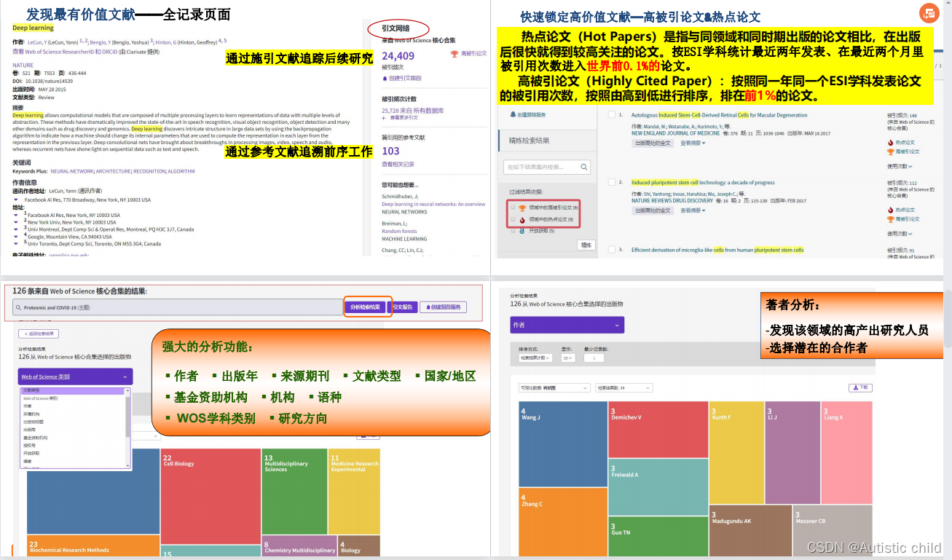The image size is (952, 560).
Task: Expand address 3 Univ Montreal arrow
Action: coord(16,229)
